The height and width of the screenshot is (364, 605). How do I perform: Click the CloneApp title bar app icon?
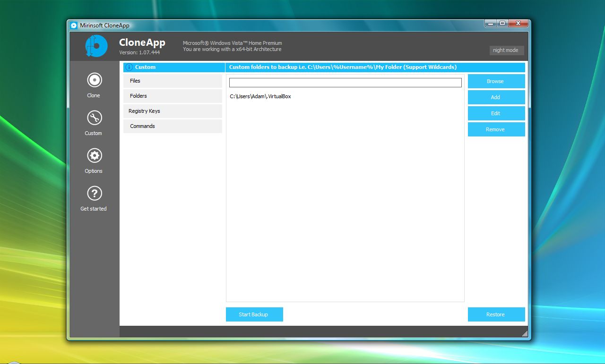74,25
